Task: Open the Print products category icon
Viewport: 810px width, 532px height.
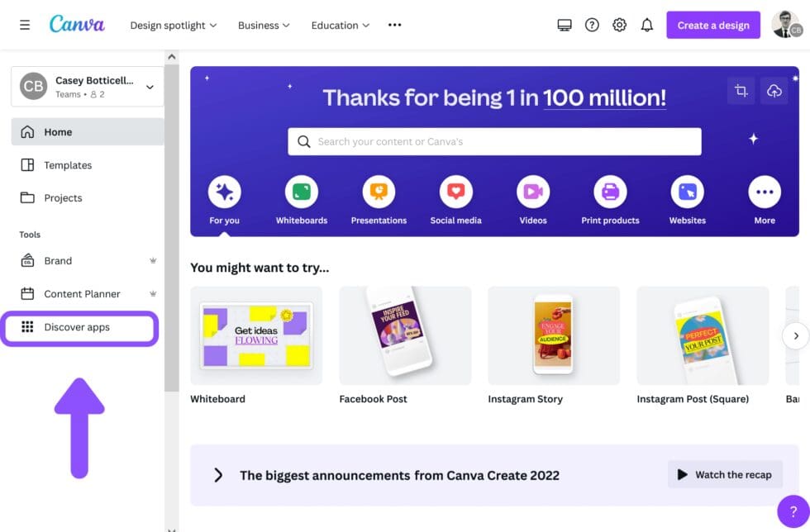Action: coord(610,192)
